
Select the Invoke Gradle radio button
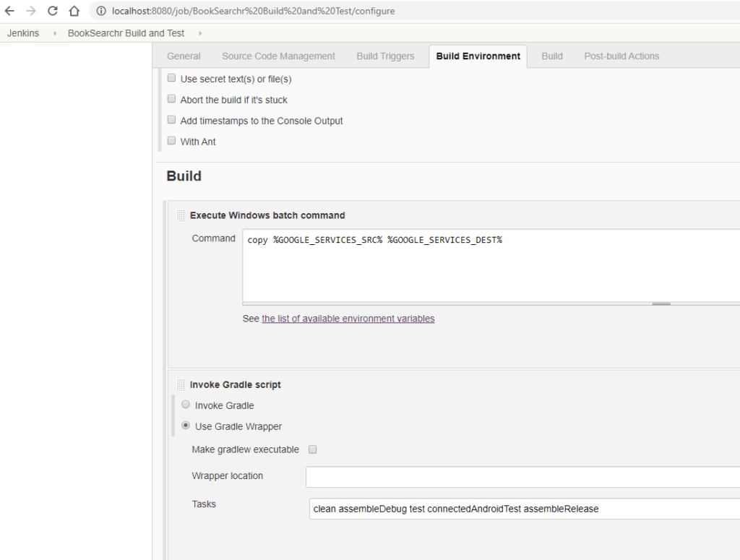tap(186, 405)
